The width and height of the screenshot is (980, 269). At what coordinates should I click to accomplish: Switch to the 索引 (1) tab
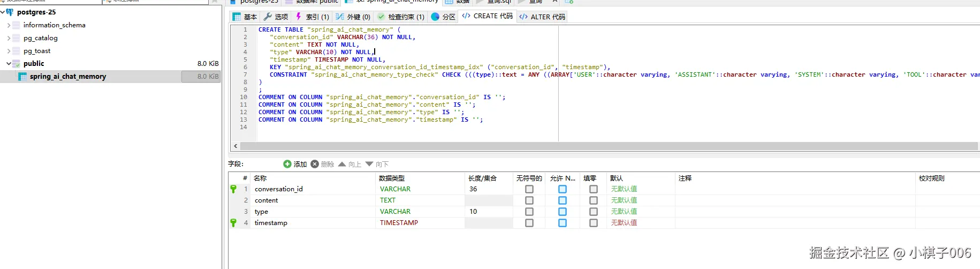pos(313,17)
